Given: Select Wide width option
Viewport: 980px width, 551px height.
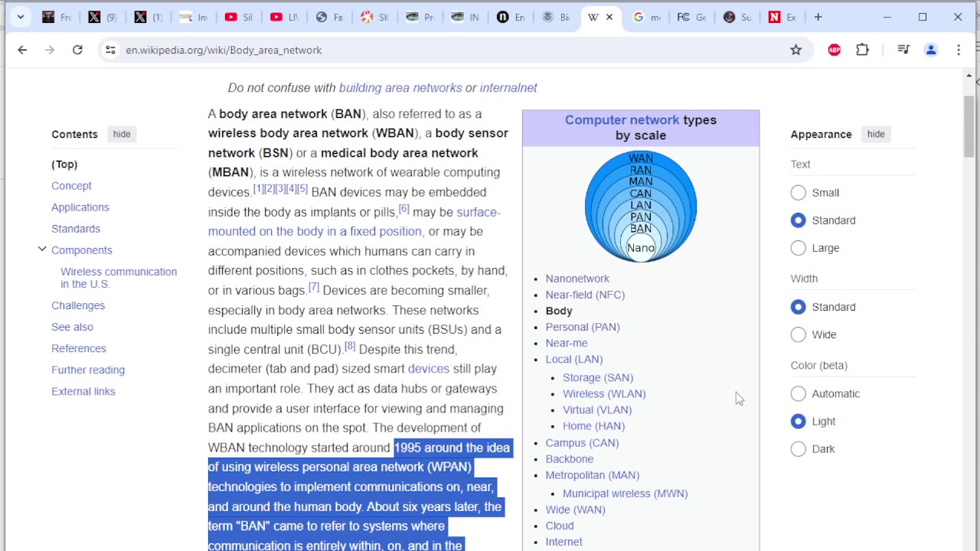Looking at the screenshot, I should (x=799, y=334).
